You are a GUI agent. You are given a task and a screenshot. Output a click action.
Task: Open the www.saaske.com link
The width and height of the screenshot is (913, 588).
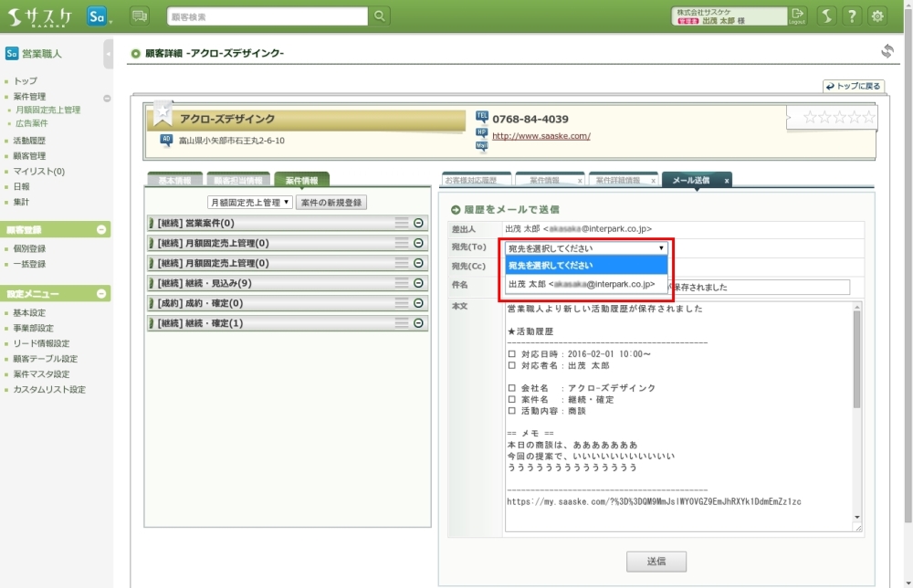coord(541,136)
